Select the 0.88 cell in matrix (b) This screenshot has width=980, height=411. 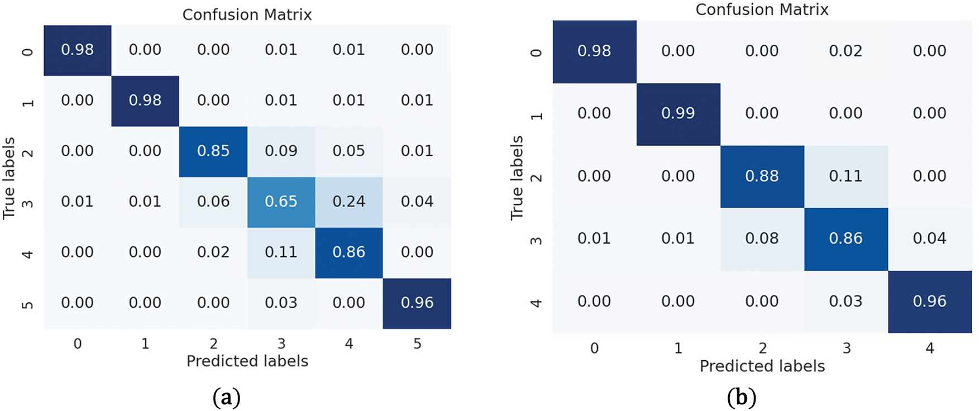tap(762, 176)
